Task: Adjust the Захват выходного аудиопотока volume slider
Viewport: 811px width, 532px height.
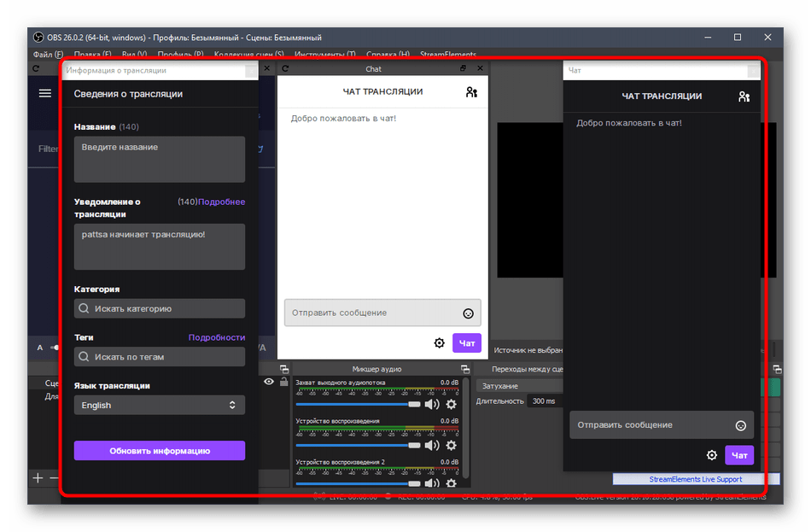Action: click(359, 405)
